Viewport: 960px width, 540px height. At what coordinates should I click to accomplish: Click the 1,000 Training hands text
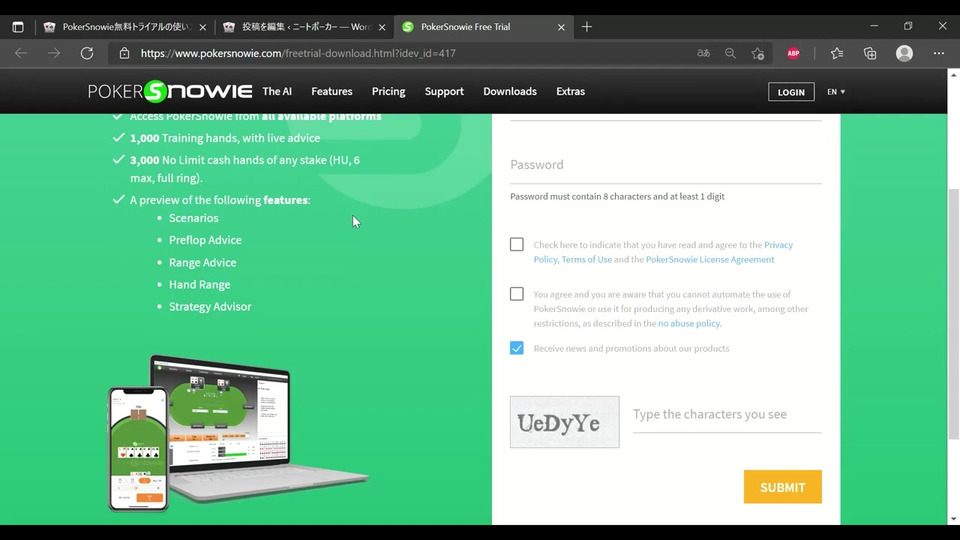click(x=225, y=138)
